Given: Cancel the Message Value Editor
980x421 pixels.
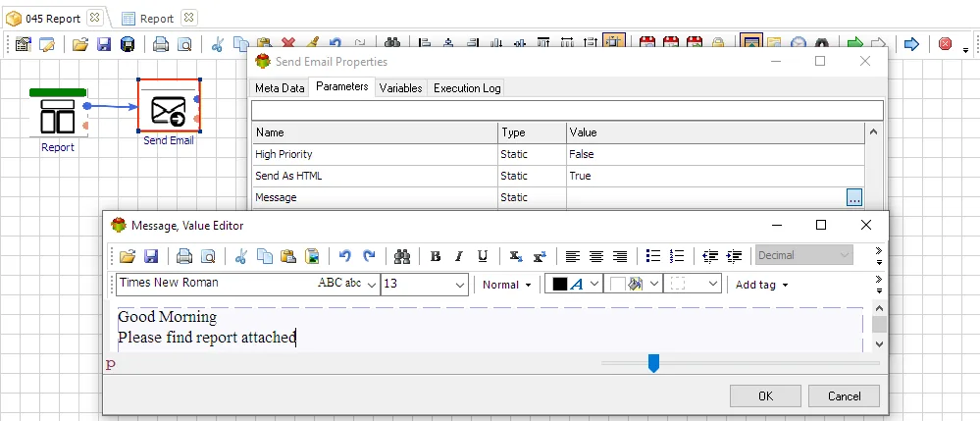Looking at the screenshot, I should click(x=845, y=396).
